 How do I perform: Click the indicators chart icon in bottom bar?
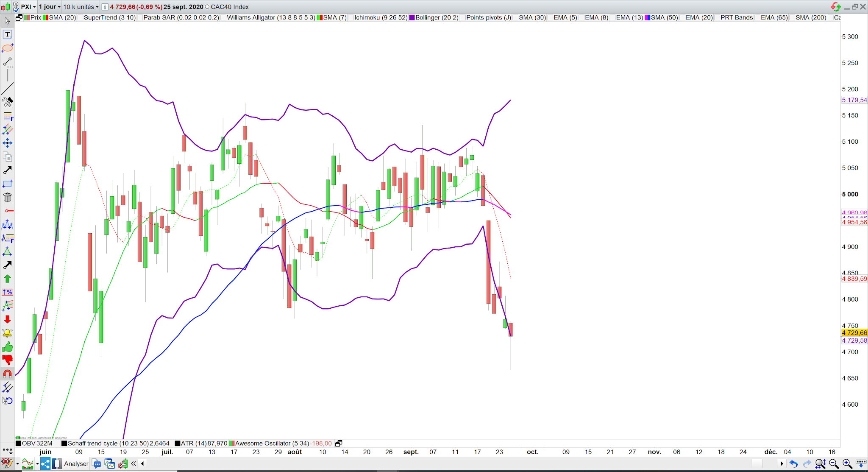(28, 464)
